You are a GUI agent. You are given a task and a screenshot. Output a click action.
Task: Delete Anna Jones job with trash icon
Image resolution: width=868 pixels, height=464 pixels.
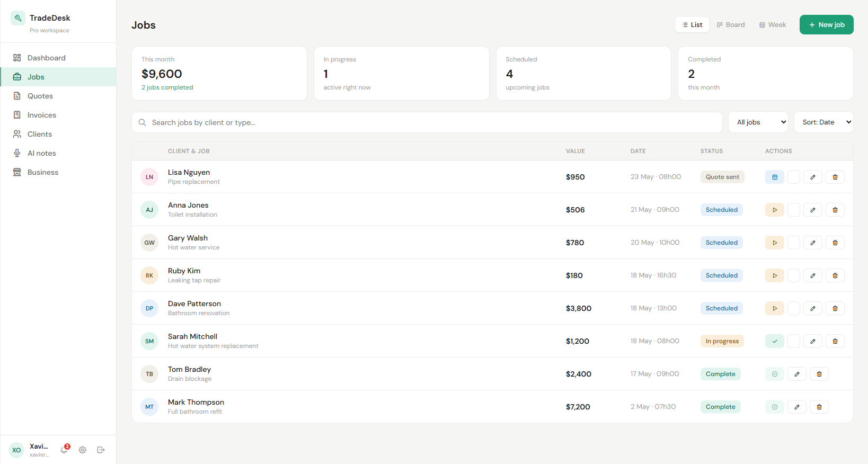[835, 210]
